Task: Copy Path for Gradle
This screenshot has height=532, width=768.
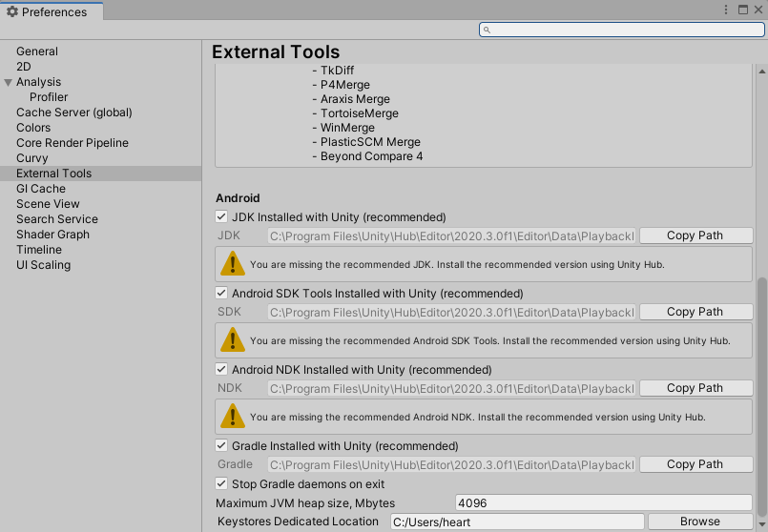Action: pos(696,464)
